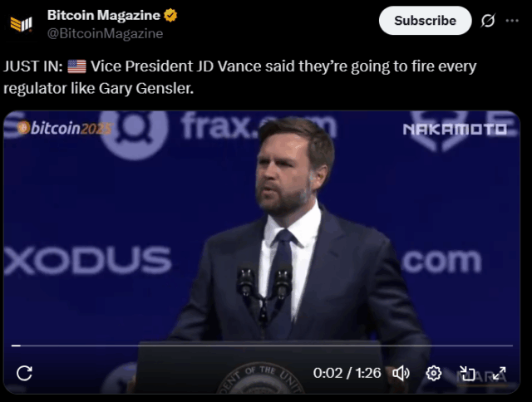Click the tweet text about Gary Gensler

[x=239, y=77]
